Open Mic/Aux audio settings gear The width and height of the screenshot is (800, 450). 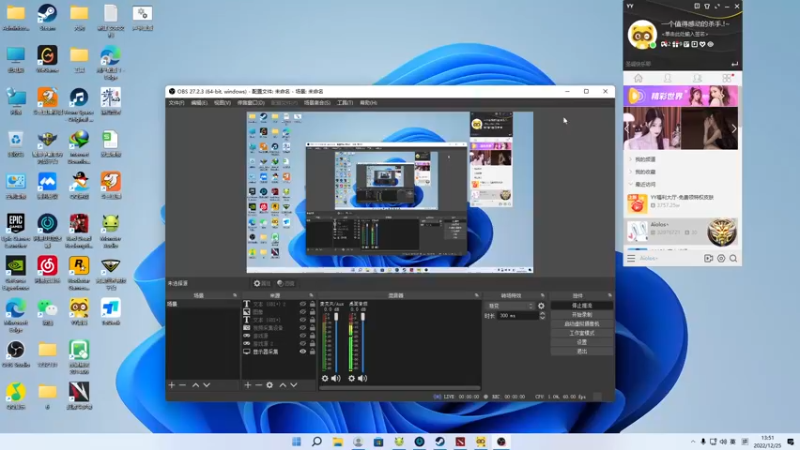coord(325,378)
